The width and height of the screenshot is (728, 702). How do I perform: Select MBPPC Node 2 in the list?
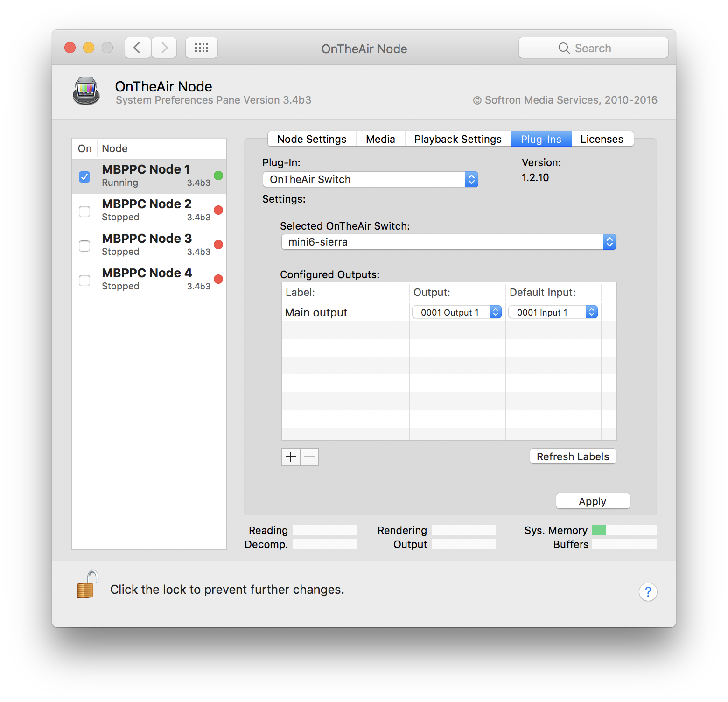tap(149, 211)
